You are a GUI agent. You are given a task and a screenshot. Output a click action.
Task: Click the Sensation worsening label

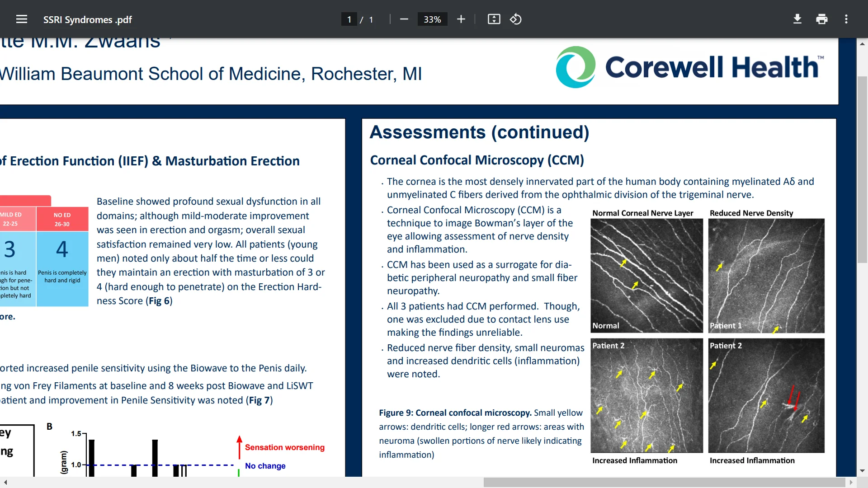point(284,447)
